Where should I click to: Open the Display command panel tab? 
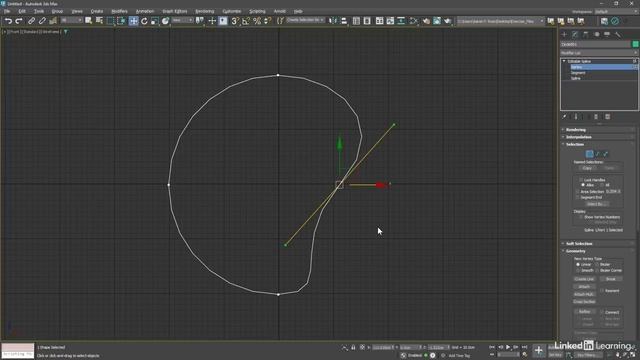(x=607, y=34)
